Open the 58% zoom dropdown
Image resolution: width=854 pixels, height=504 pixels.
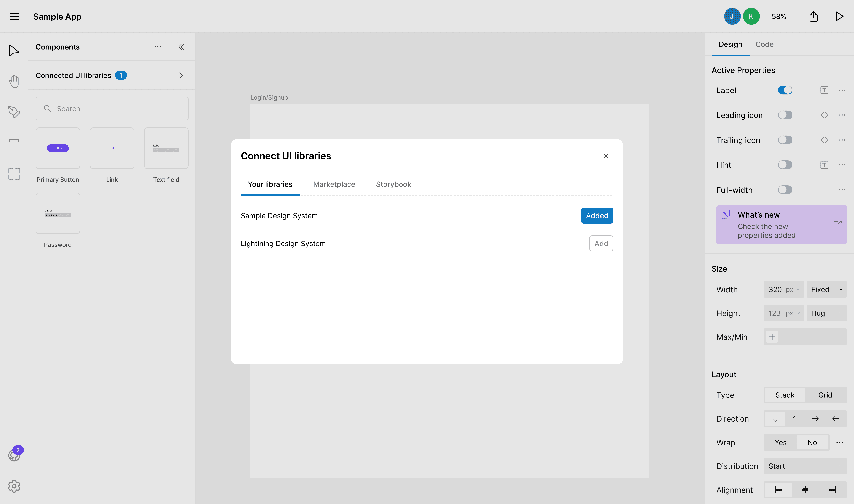[x=781, y=16]
